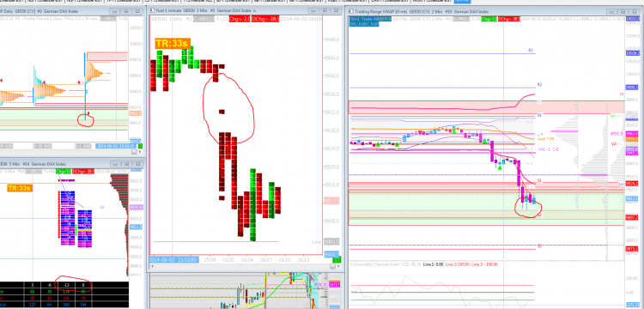
Task: Click the magenta POC D price label
Action: point(617,134)
